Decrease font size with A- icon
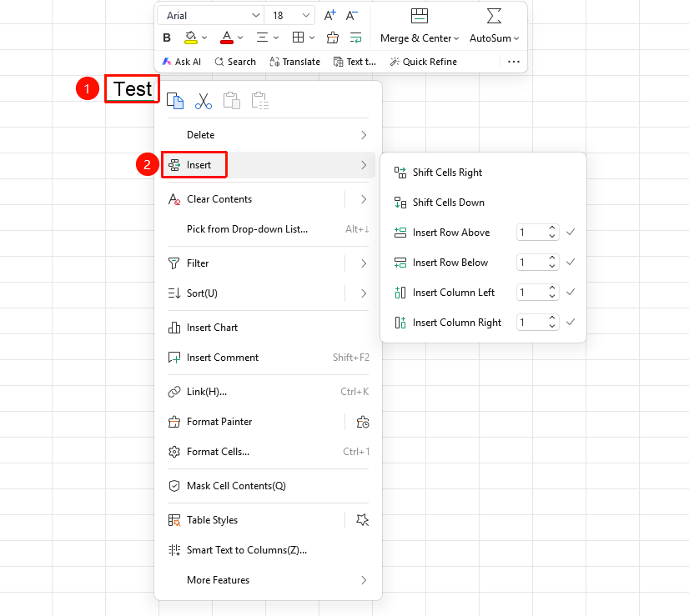 (x=351, y=16)
